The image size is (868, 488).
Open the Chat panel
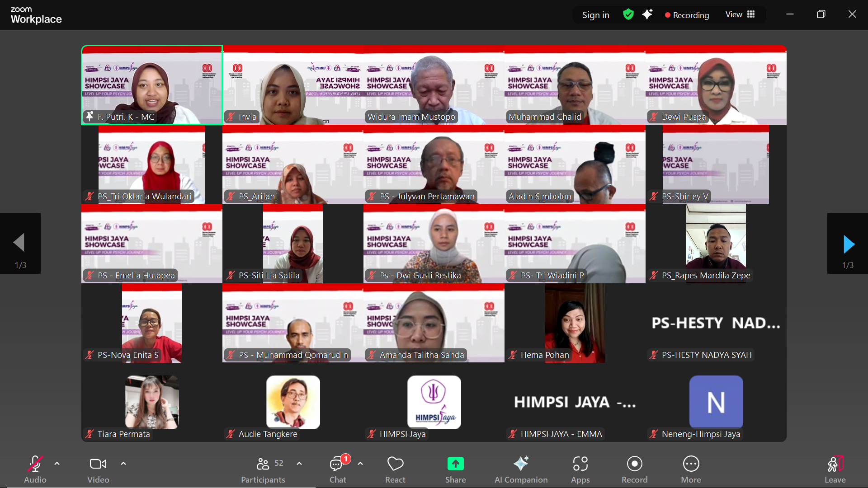[x=338, y=469]
